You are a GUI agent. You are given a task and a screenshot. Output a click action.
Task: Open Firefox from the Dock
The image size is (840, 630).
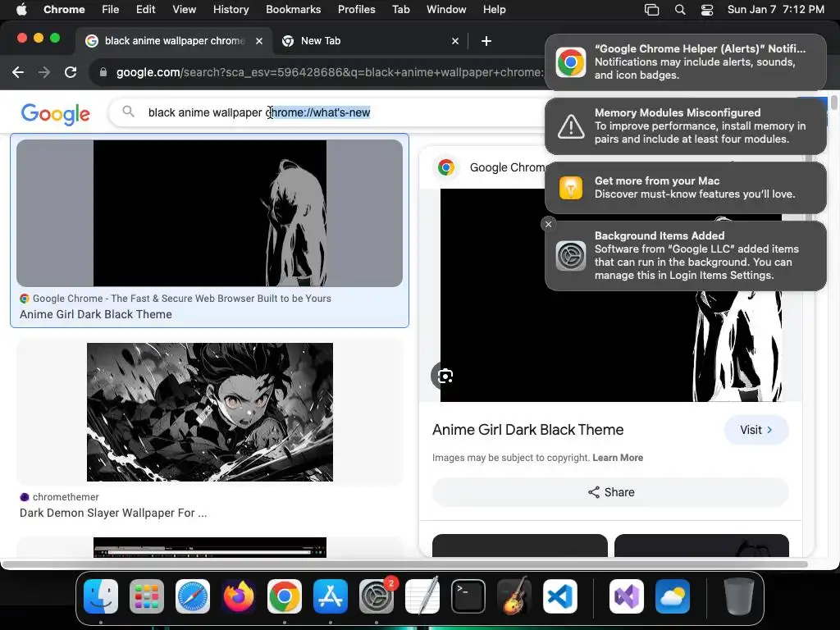[239, 596]
